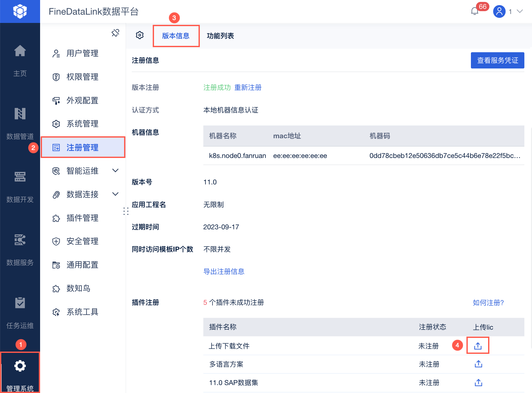Click the settings gear beside 版本信息 tab
Image resolution: width=532 pixels, height=393 pixels.
tap(140, 35)
